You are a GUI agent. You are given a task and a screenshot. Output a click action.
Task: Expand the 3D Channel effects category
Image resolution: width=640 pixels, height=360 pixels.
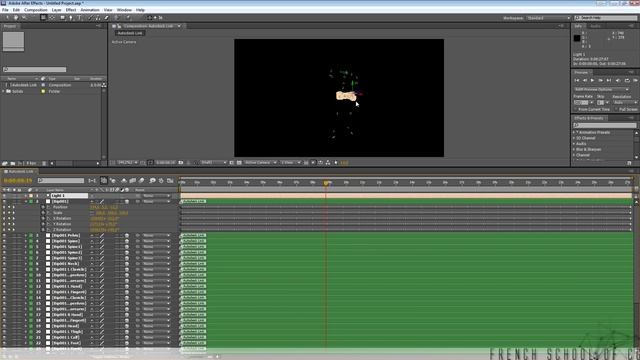(574, 138)
